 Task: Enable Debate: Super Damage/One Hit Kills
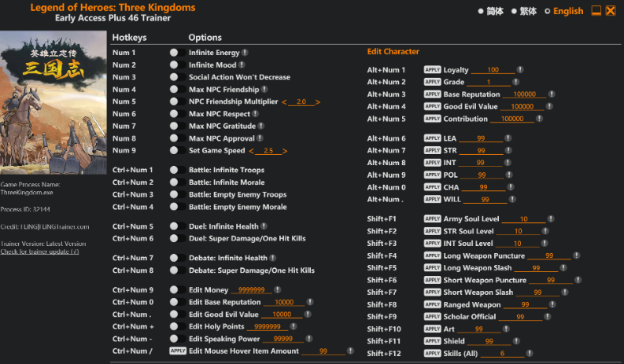pos(178,270)
